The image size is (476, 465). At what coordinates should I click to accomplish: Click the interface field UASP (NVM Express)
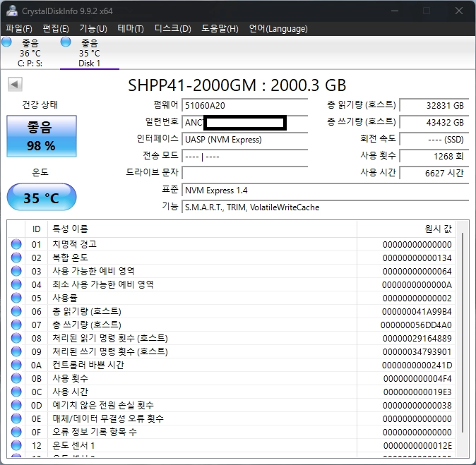[244, 140]
